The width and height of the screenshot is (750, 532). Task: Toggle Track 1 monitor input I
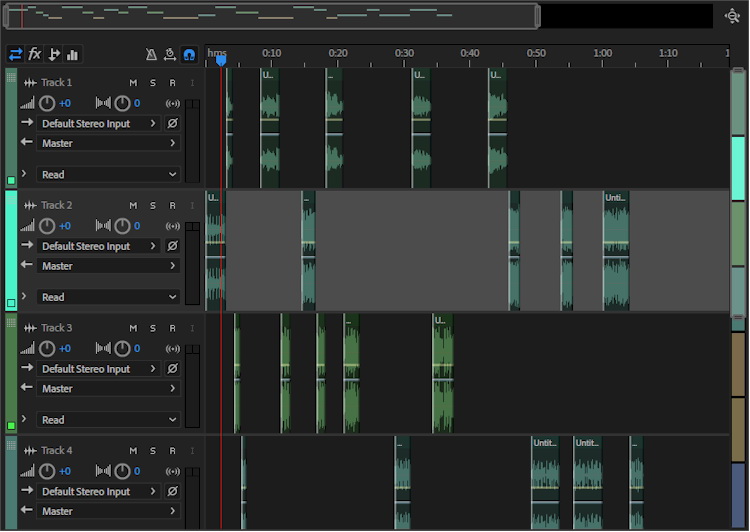coord(192,83)
